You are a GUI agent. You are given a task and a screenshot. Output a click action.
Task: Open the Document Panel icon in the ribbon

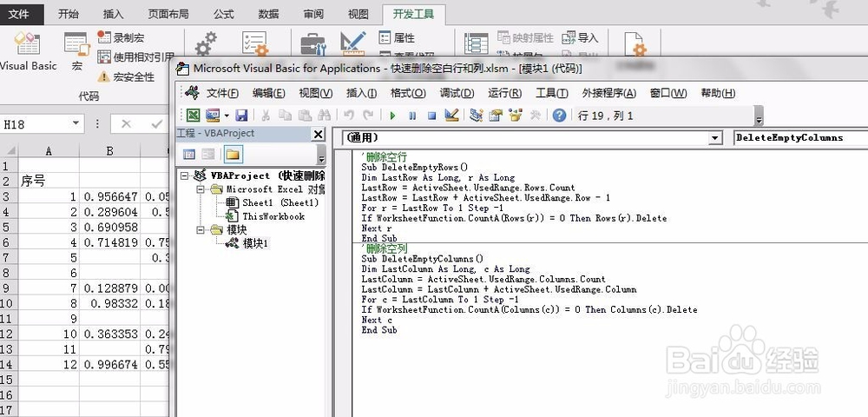point(635,43)
